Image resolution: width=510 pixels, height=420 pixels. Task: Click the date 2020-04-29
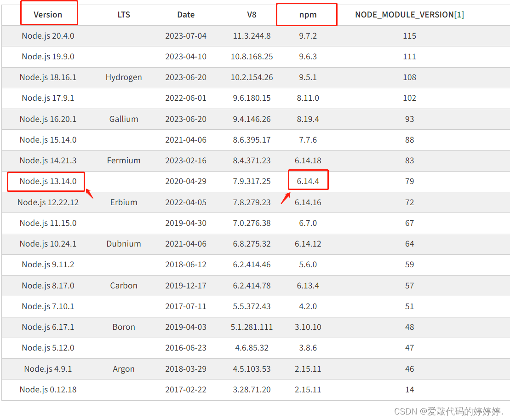click(186, 181)
